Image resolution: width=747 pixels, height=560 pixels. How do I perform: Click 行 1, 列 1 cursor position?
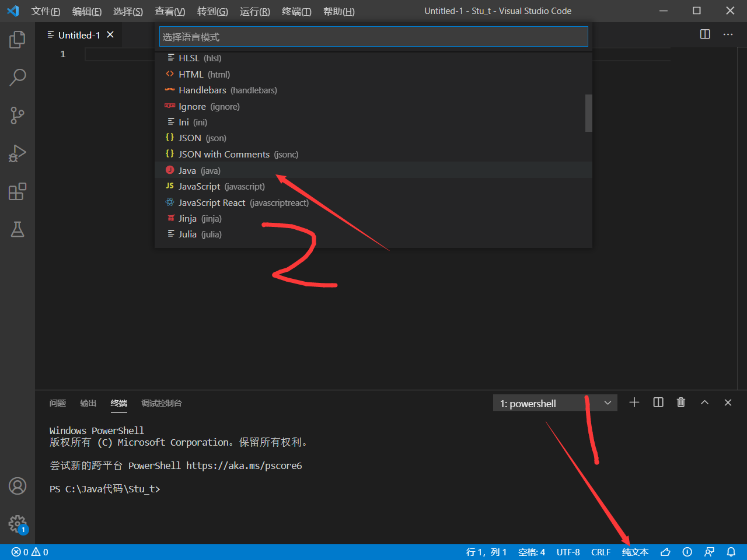486,552
